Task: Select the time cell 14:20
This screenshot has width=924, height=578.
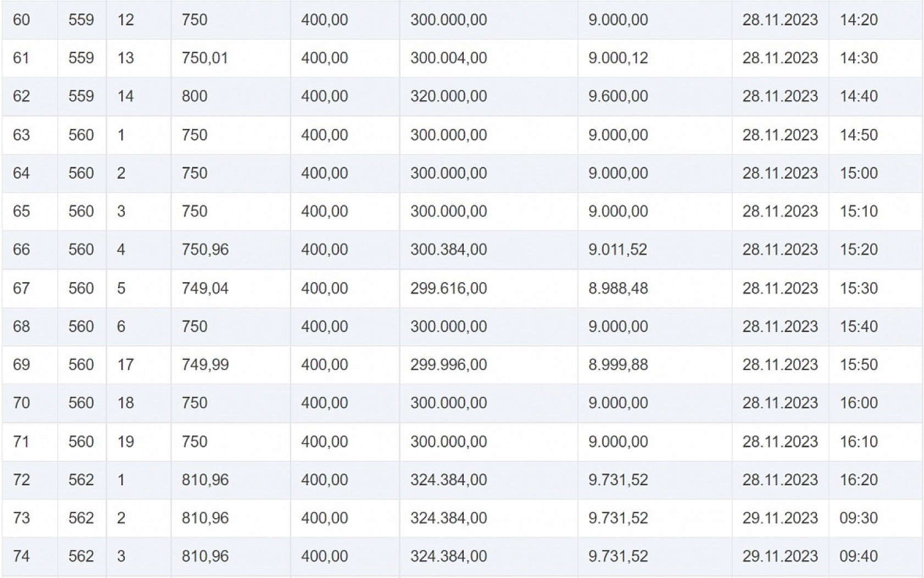Action: pyautogui.click(x=859, y=20)
